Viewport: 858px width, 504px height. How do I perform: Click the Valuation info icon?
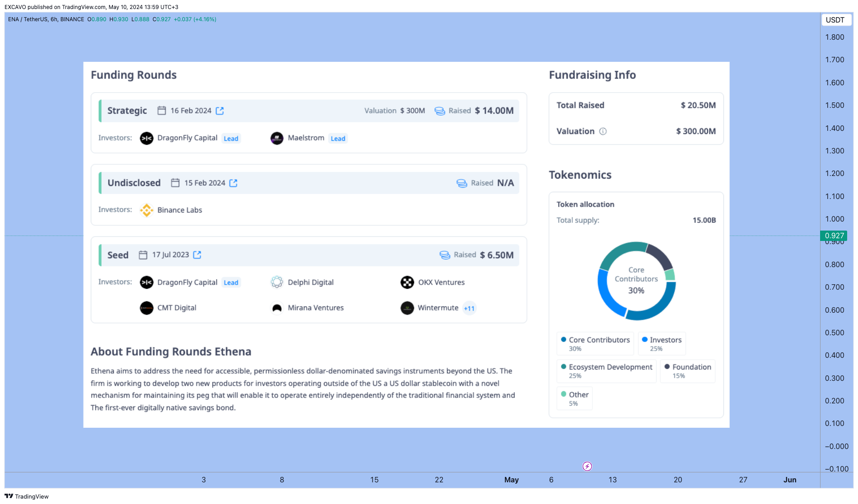pyautogui.click(x=603, y=131)
